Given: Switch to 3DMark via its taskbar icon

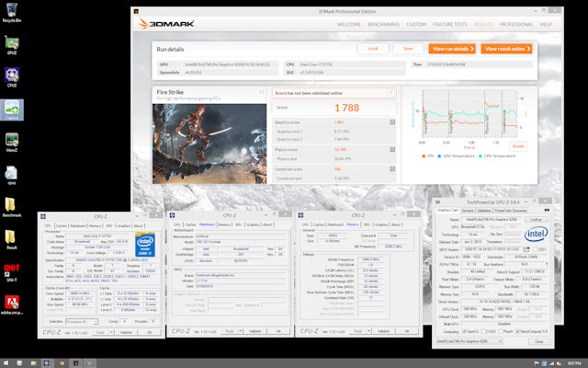Looking at the screenshot, I should click(x=75, y=363).
